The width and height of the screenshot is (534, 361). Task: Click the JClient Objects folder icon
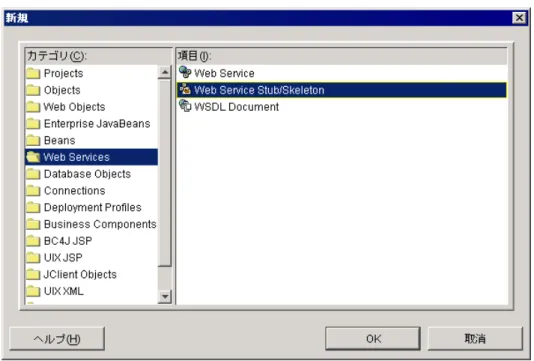(33, 274)
